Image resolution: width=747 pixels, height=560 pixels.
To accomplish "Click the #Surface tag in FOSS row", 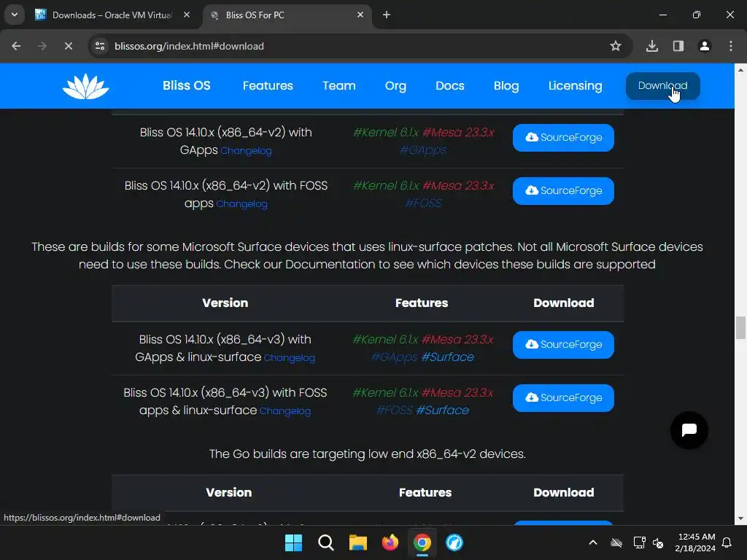I will (x=443, y=411).
